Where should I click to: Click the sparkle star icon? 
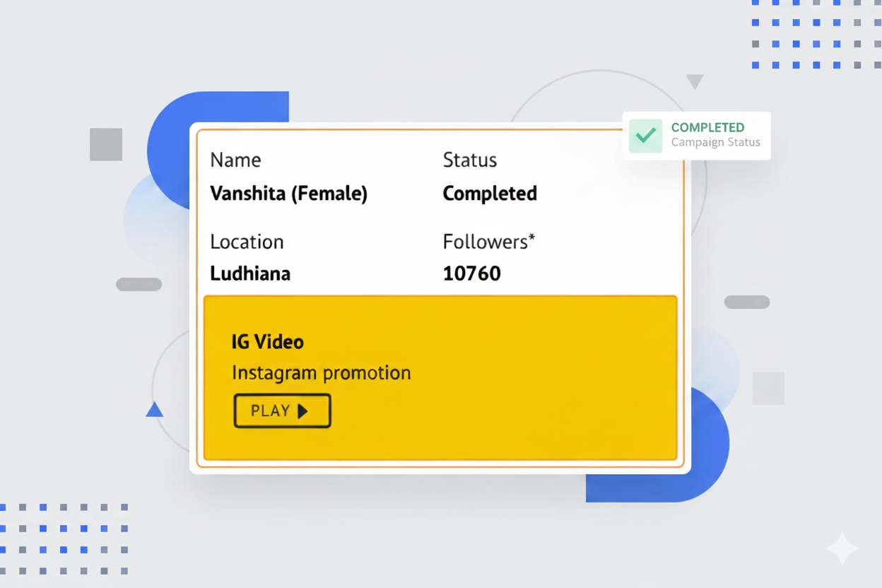coord(842,548)
